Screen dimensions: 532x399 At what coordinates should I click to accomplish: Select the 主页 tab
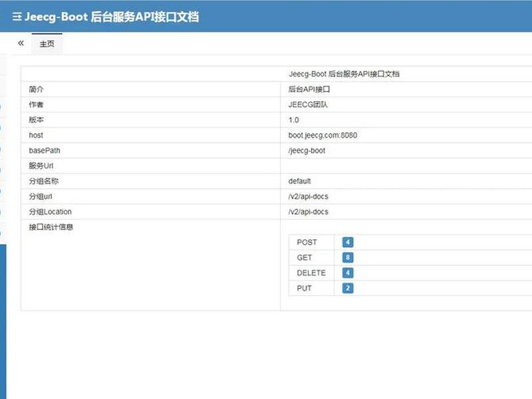(x=47, y=44)
